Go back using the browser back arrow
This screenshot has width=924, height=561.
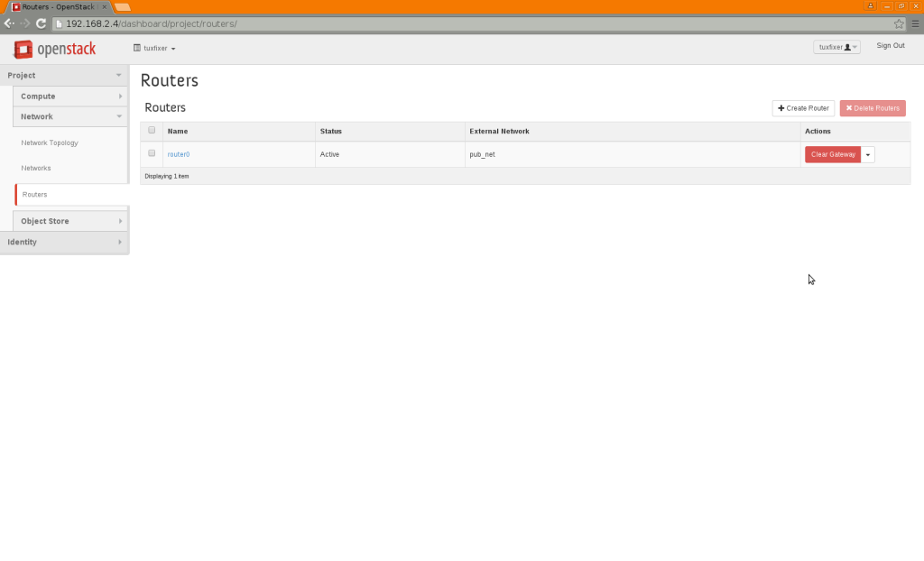pyautogui.click(x=9, y=23)
